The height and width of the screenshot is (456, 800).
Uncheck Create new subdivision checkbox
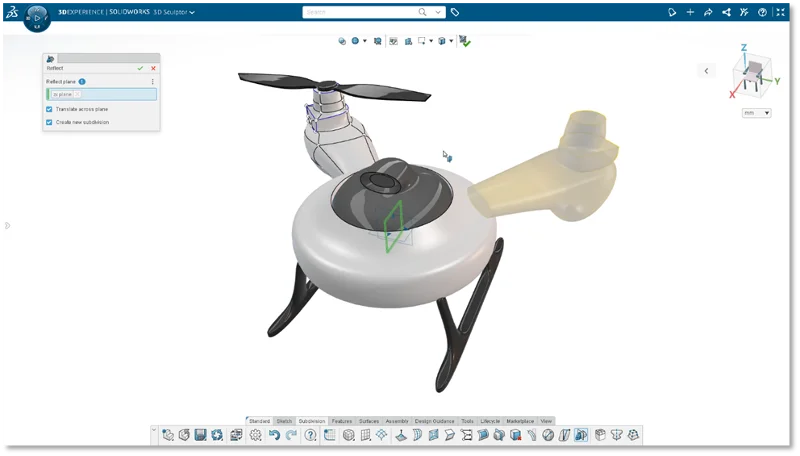pos(49,122)
